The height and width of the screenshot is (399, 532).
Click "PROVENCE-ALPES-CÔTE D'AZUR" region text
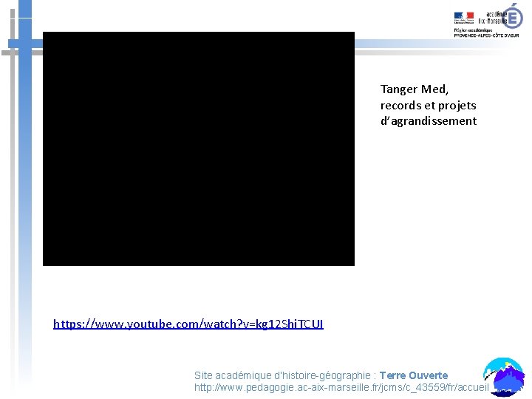pyautogui.click(x=486, y=35)
